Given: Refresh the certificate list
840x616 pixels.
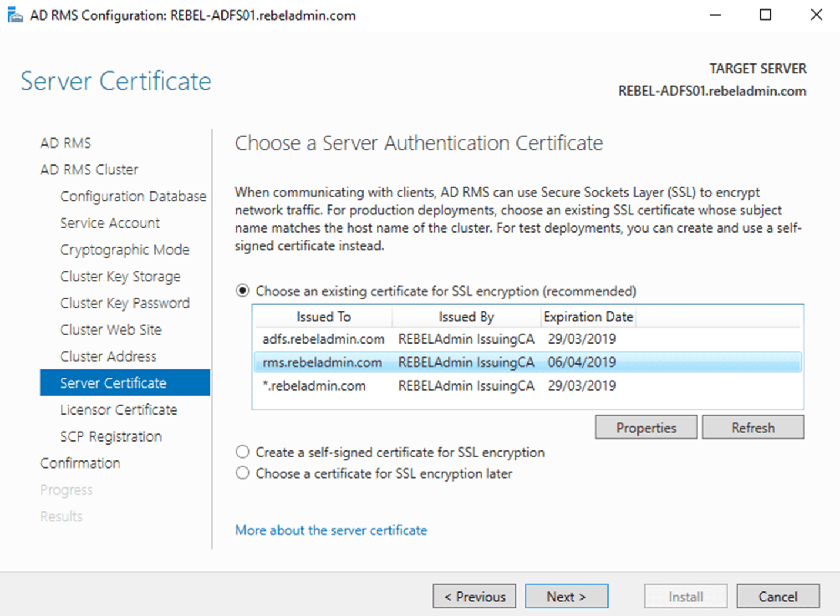Looking at the screenshot, I should [x=753, y=427].
